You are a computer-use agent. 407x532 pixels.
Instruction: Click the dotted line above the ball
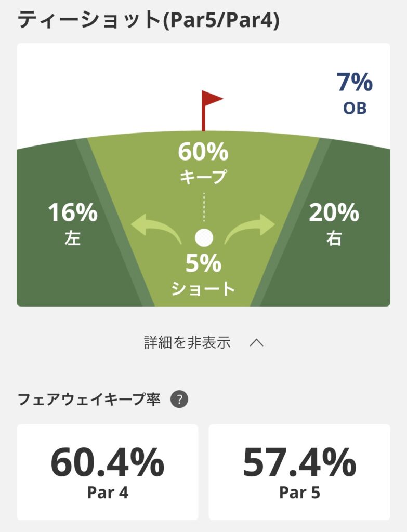pos(204,207)
